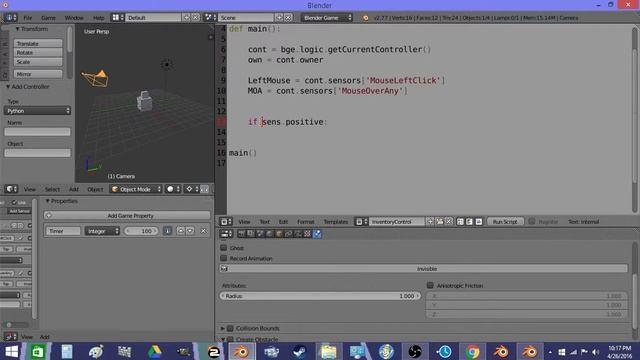Open the 3D view editor type selector

(11, 189)
